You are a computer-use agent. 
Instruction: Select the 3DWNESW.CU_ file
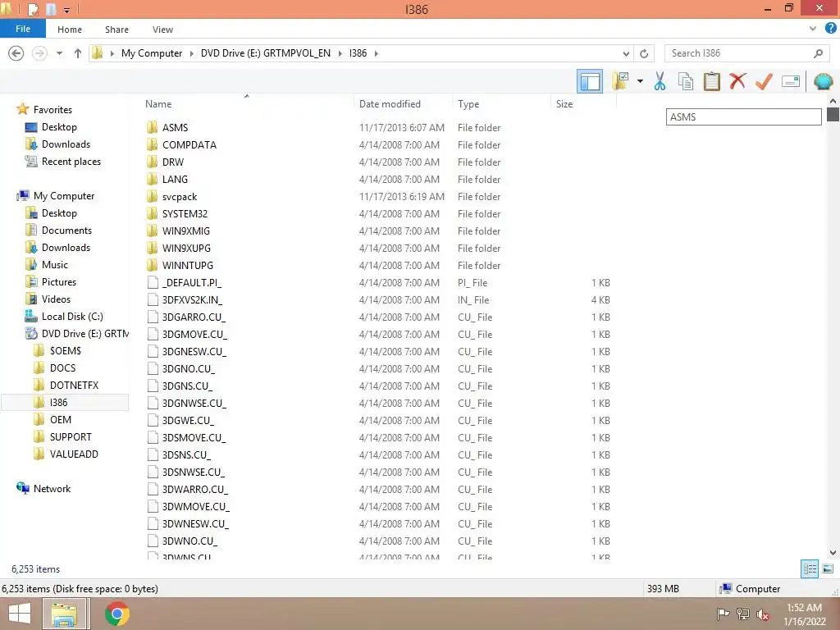[x=195, y=524]
